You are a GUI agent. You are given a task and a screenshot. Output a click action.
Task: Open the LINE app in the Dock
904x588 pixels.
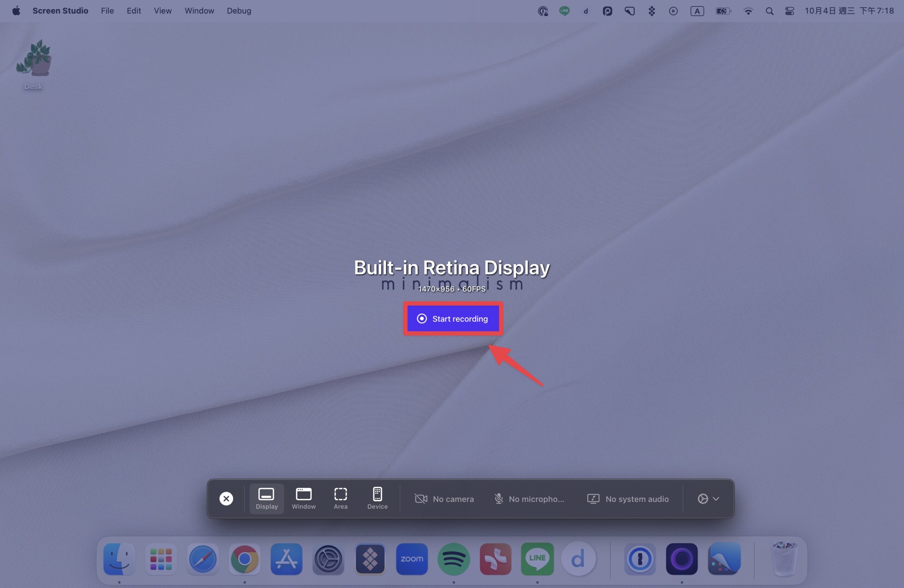[x=537, y=559]
